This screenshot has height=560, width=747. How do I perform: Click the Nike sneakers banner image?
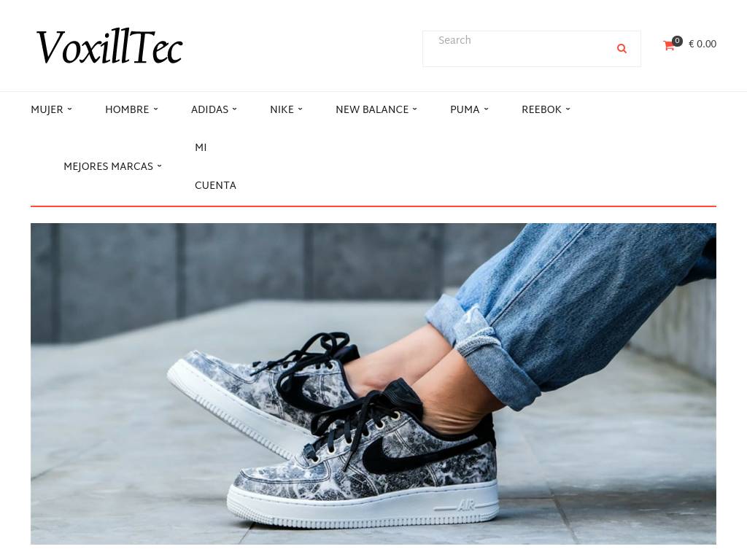(373, 384)
